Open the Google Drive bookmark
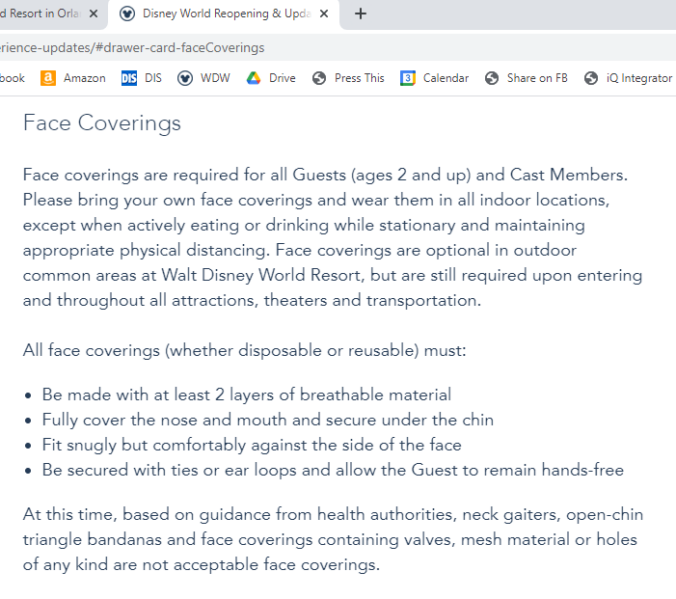The height and width of the screenshot is (599, 676). 271,78
